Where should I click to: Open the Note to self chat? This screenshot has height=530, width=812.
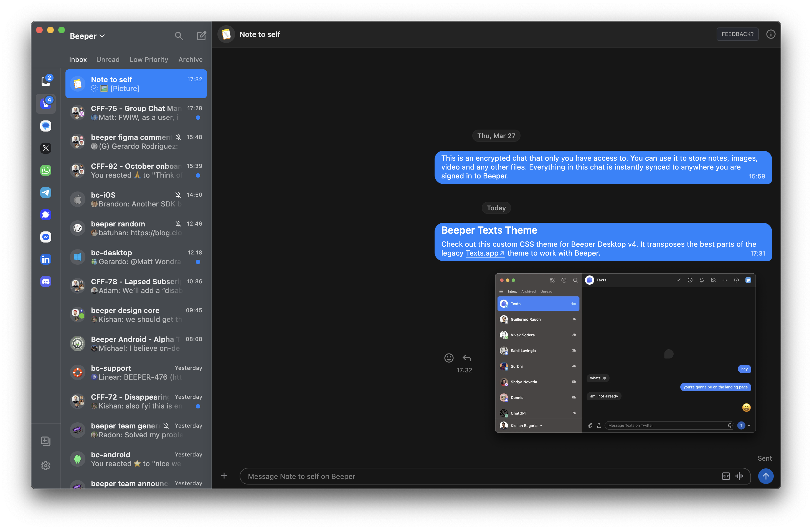[x=136, y=84]
